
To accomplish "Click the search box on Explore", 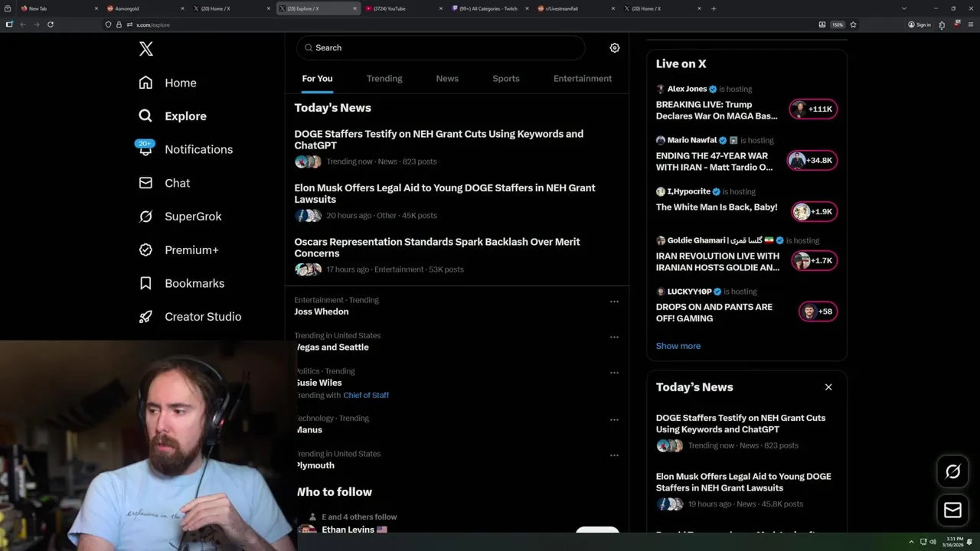I will point(441,47).
